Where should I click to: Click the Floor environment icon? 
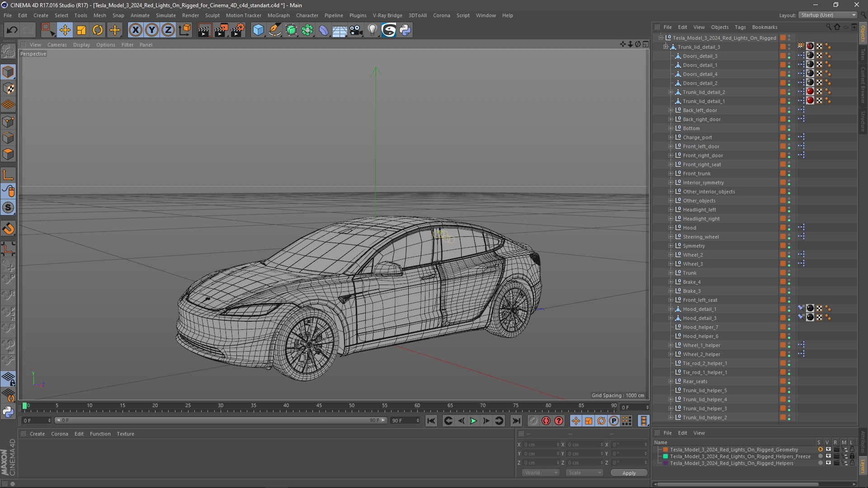(340, 30)
